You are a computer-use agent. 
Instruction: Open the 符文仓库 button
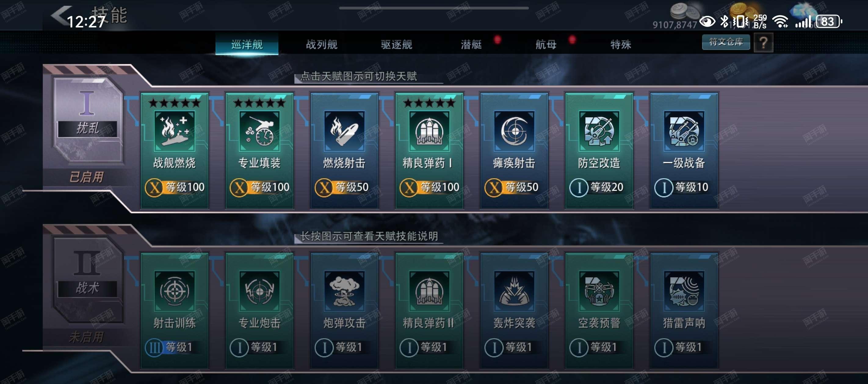click(x=726, y=42)
